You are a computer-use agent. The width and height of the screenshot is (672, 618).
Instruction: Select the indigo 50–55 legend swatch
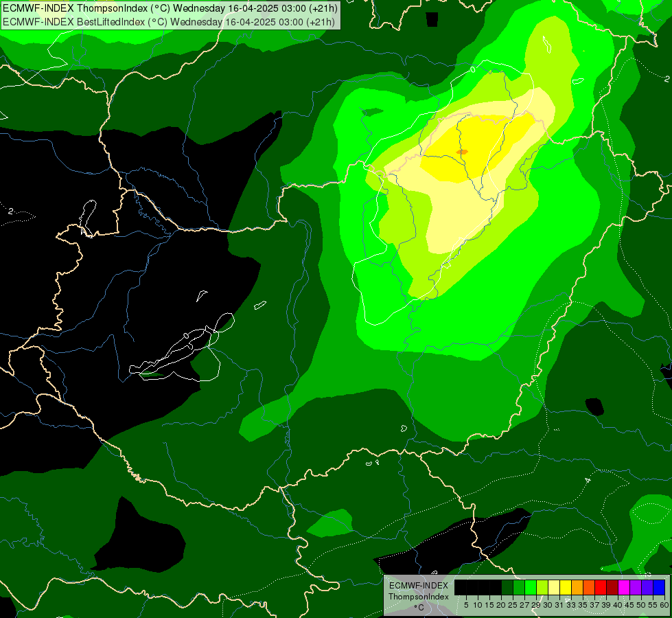647,587
